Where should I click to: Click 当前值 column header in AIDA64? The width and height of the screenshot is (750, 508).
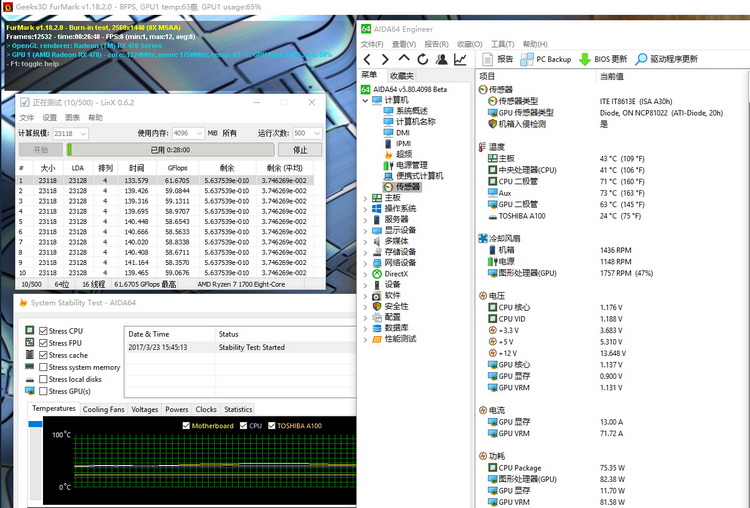pyautogui.click(x=612, y=76)
